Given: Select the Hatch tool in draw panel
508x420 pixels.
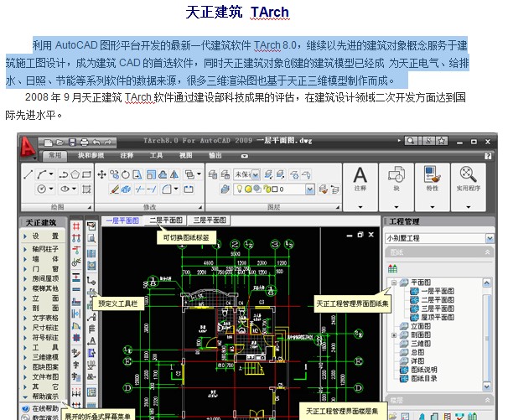Looking at the screenshot, I should 86,189.
